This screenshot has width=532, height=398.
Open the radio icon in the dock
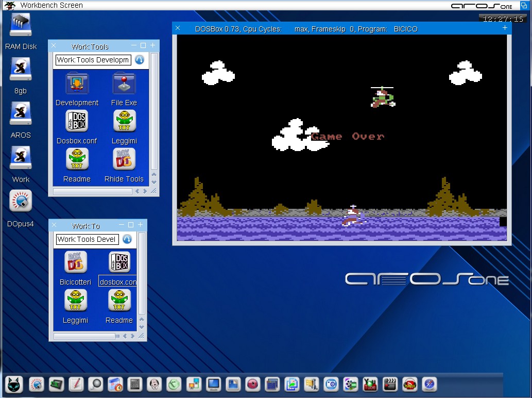coord(409,385)
